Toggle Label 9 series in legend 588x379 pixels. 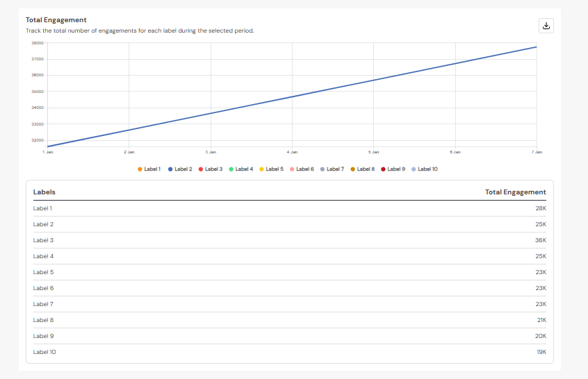tap(393, 169)
